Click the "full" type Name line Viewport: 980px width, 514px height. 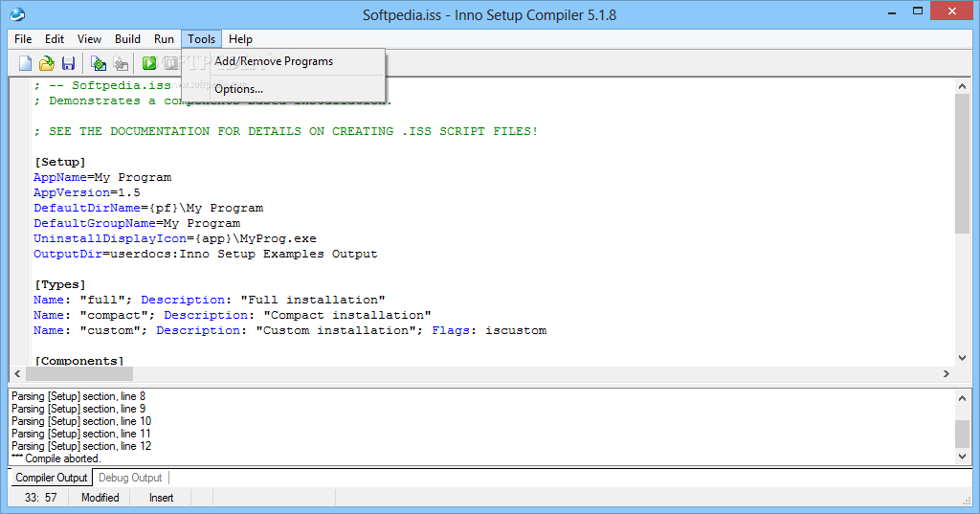(210, 301)
